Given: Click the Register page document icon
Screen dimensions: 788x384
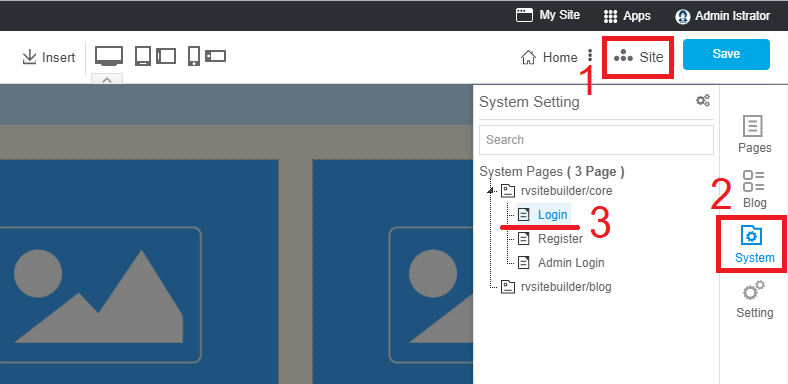Looking at the screenshot, I should 524,239.
